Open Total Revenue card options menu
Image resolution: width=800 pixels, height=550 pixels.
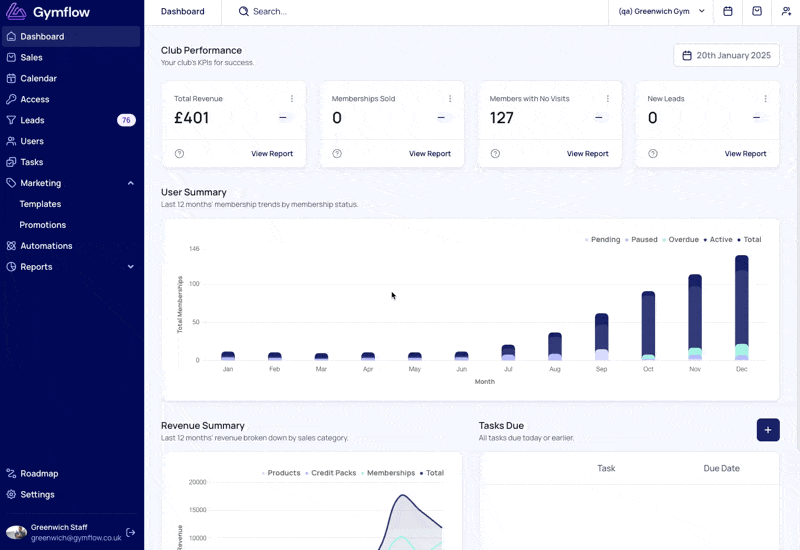[x=292, y=99]
